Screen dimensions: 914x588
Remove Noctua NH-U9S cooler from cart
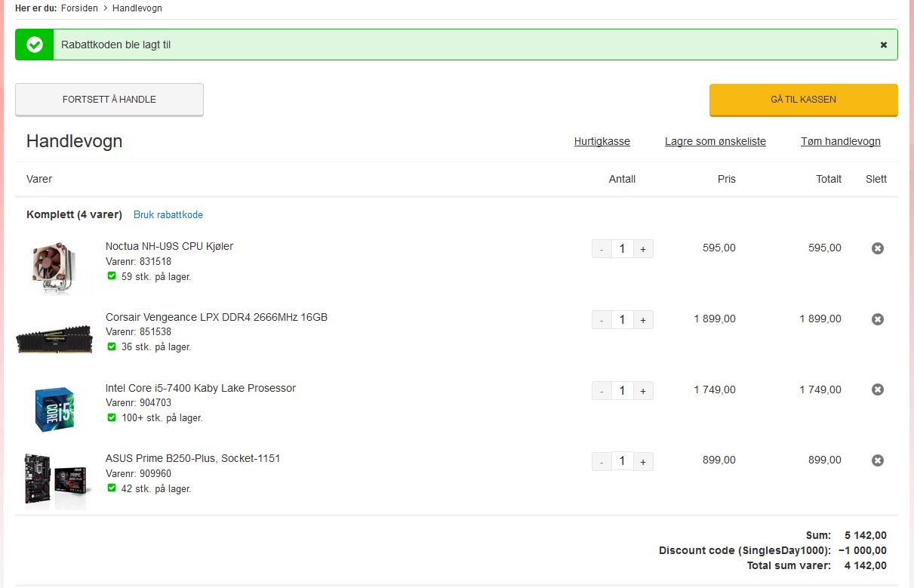point(878,248)
